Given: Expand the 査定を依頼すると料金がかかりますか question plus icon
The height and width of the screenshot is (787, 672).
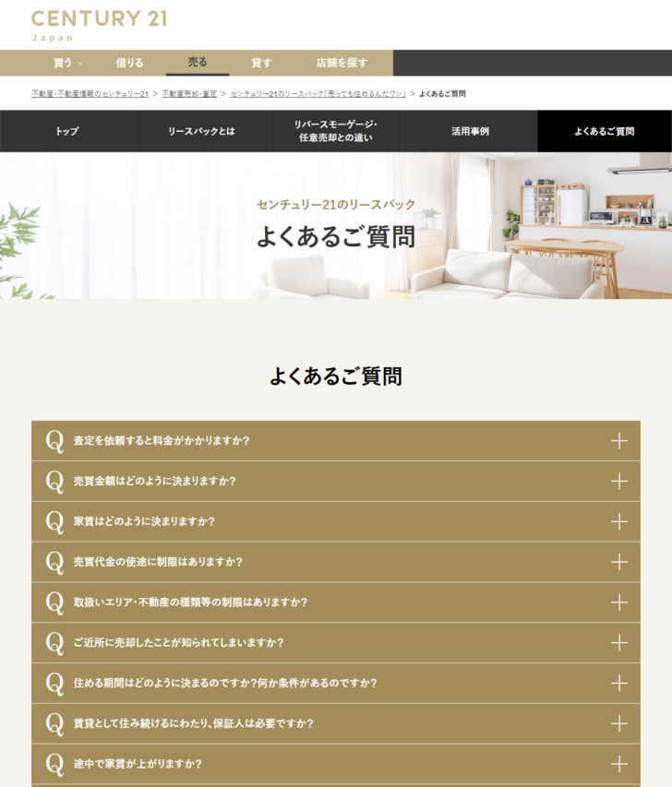Looking at the screenshot, I should pyautogui.click(x=619, y=441).
